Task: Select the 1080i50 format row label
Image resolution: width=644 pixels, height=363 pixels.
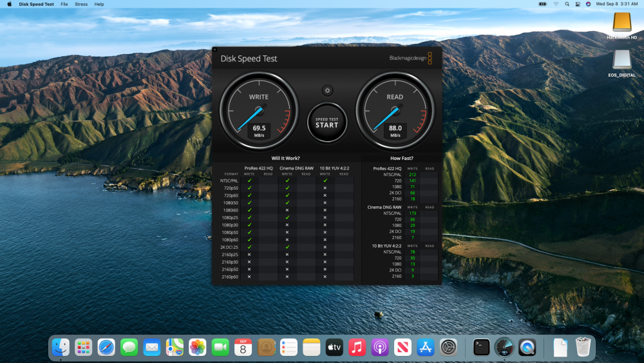Action: [230, 202]
